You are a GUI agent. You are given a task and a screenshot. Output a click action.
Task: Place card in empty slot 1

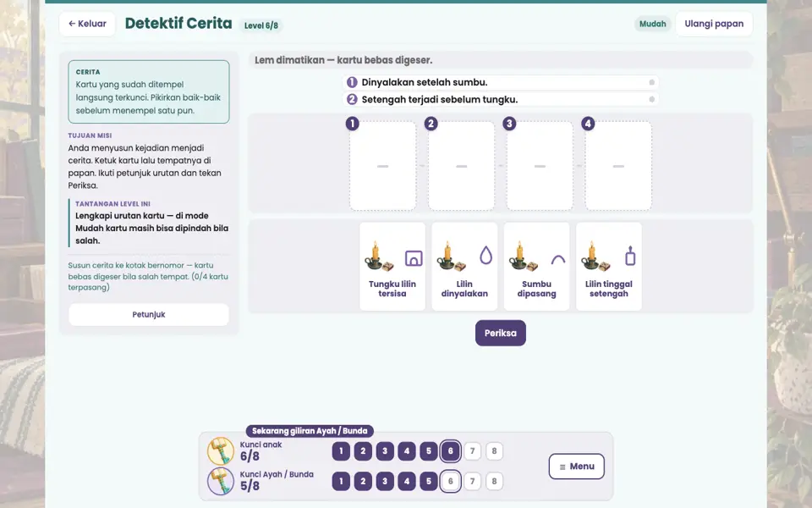382,166
